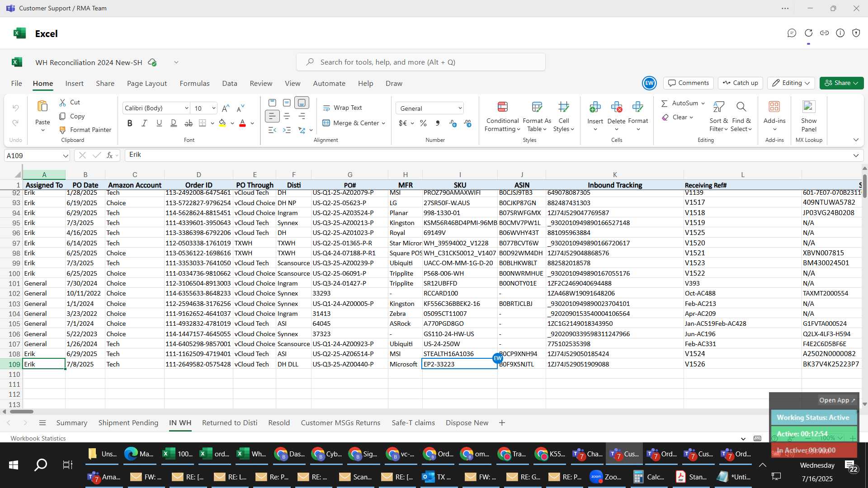Click the Comments button
The height and width of the screenshot is (488, 868).
pos(689,83)
